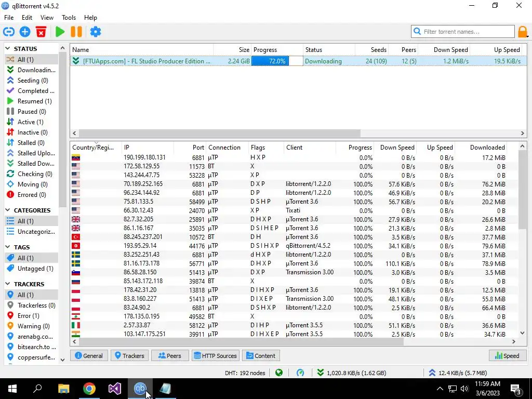
Task: Collapse the TRACKERS section
Action: point(8,284)
